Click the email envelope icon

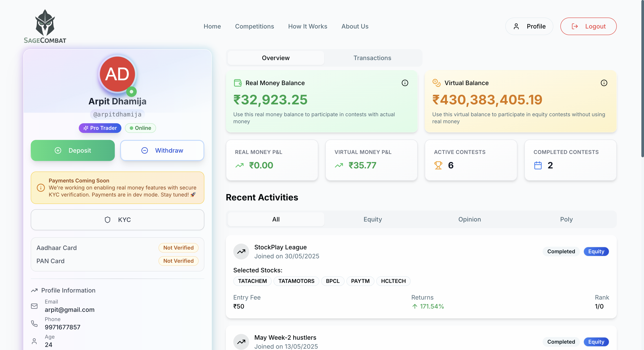coord(34,306)
